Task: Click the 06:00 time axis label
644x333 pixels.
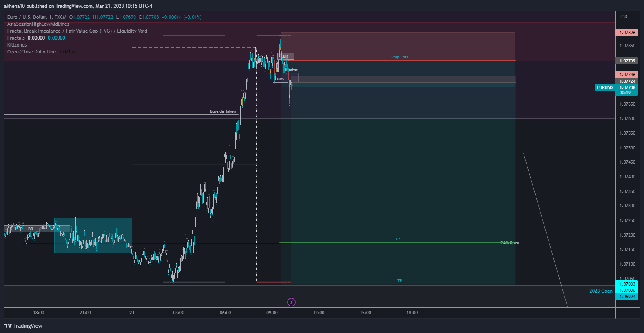Action: (x=225, y=313)
